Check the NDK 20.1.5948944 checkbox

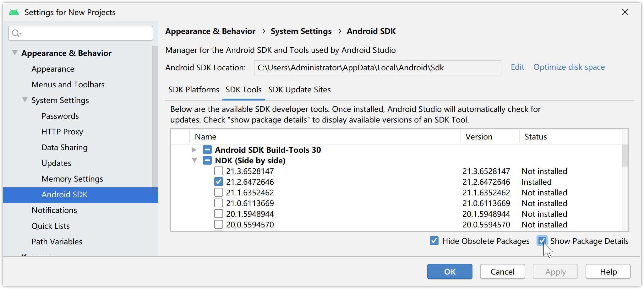coord(218,214)
